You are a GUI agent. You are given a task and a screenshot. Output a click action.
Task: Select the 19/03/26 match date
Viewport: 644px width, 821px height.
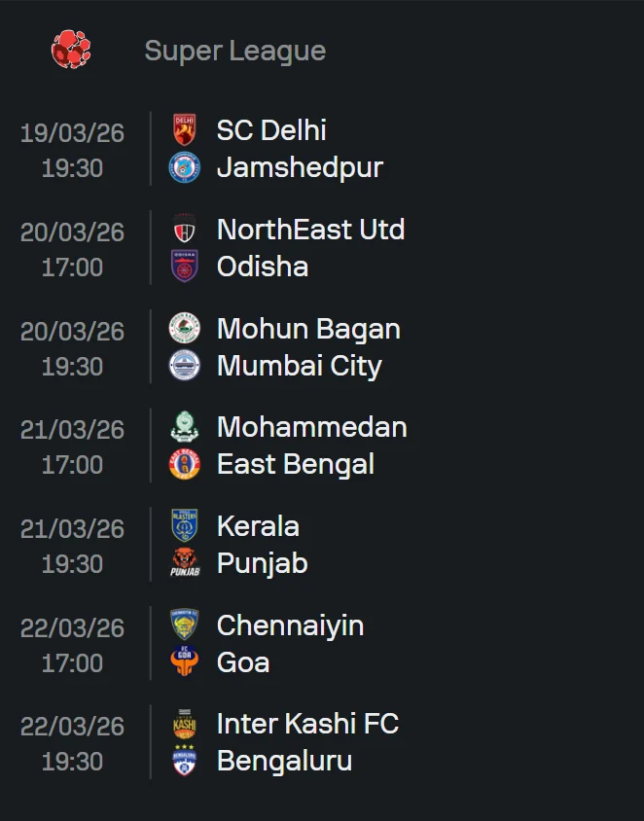pos(73,132)
